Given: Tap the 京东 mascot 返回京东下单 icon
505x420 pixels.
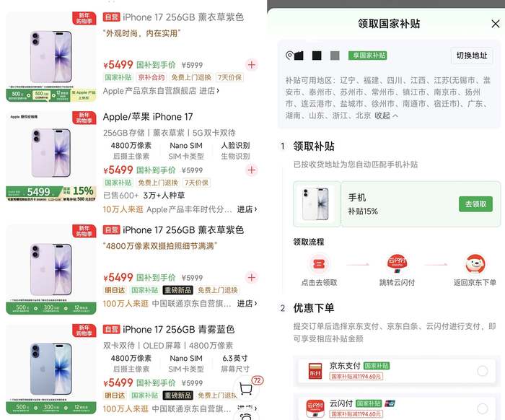Looking at the screenshot, I should tap(475, 264).
